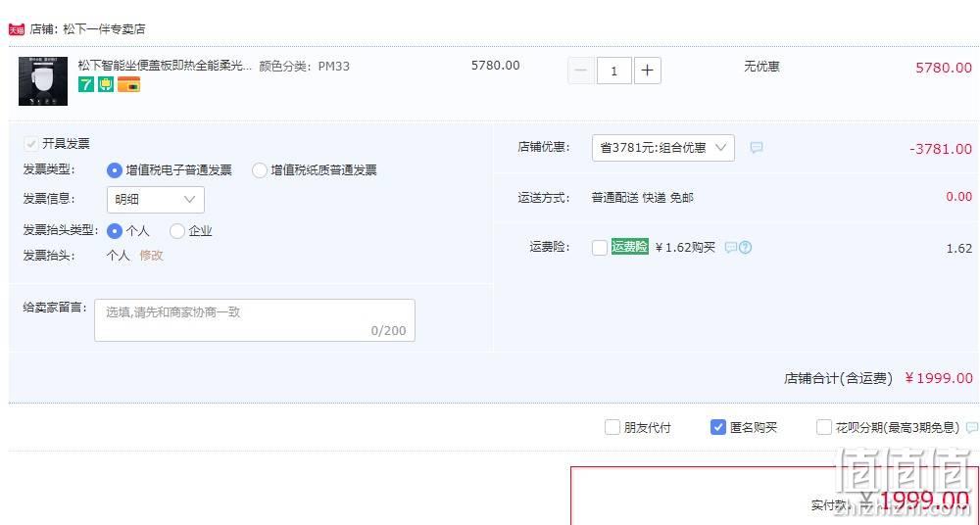The height and width of the screenshot is (525, 980).
Task: Click the green shield guarantee icon
Action: click(x=106, y=84)
